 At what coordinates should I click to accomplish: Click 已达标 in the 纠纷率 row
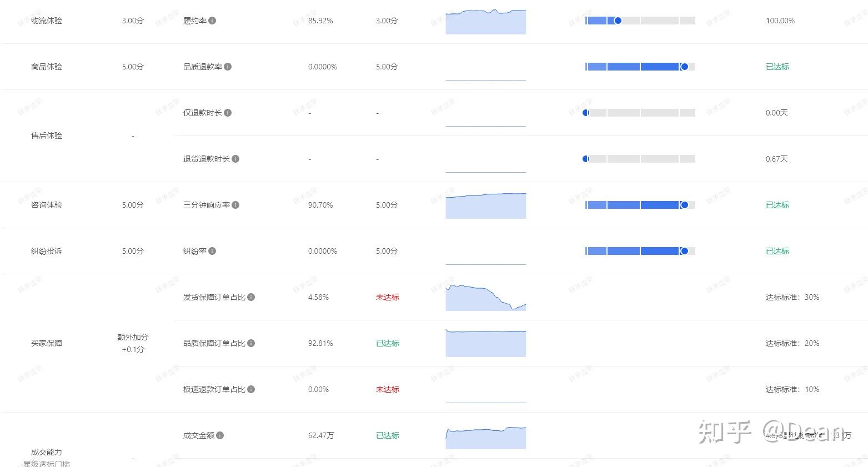click(777, 251)
